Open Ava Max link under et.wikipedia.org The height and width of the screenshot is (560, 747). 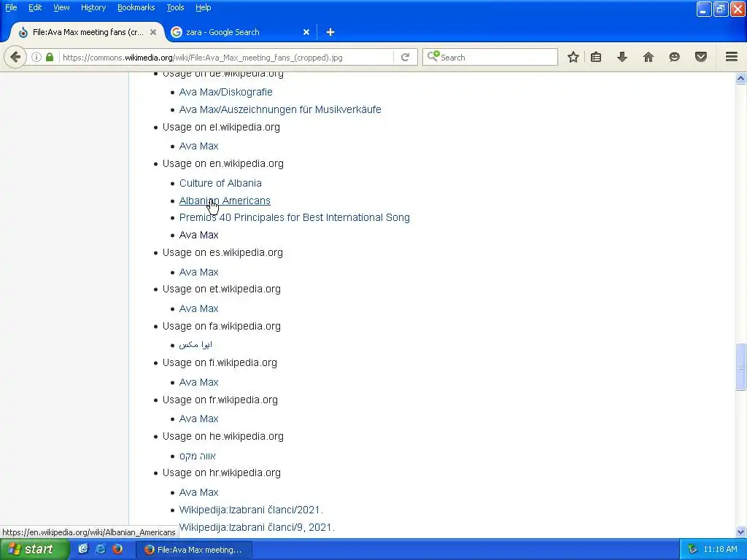pyautogui.click(x=198, y=309)
